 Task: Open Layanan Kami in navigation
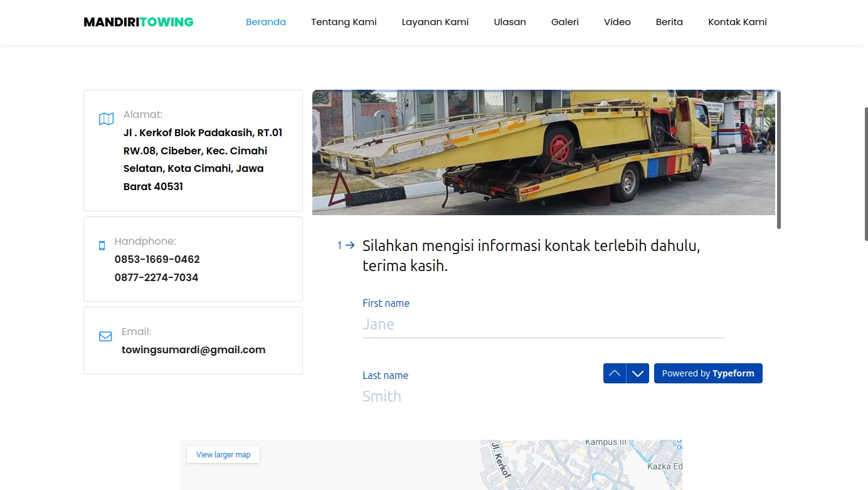tap(435, 22)
